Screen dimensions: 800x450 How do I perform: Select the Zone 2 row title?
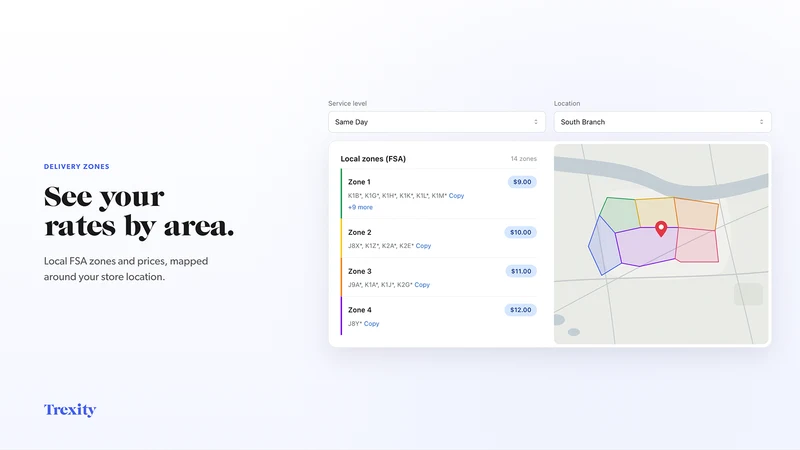tap(360, 232)
